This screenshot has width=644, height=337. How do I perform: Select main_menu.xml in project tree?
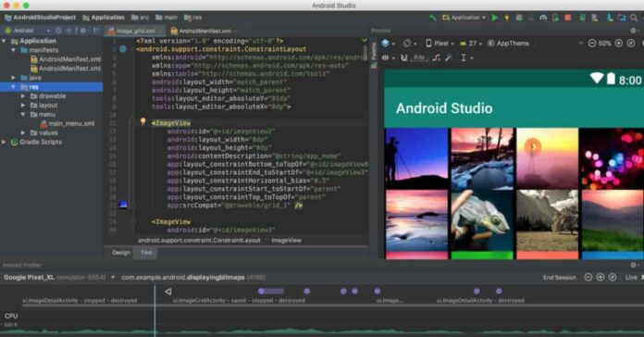pyautogui.click(x=68, y=123)
